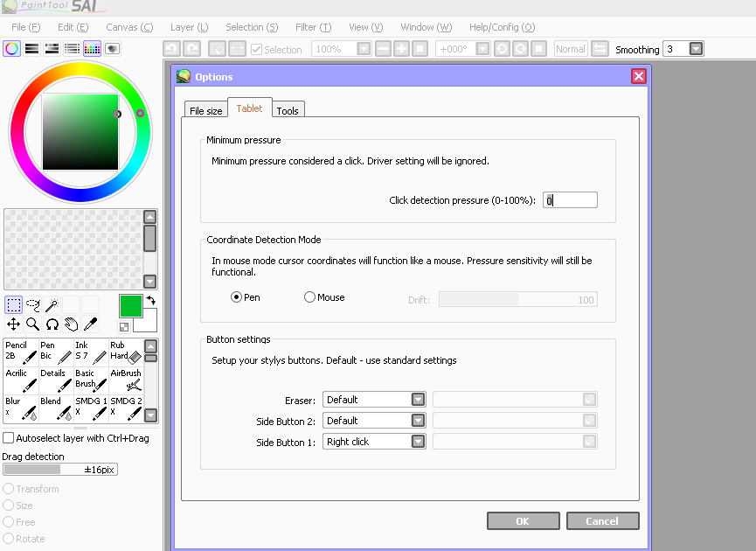Toggle the Selection checkbox in toolbar

tap(256, 49)
